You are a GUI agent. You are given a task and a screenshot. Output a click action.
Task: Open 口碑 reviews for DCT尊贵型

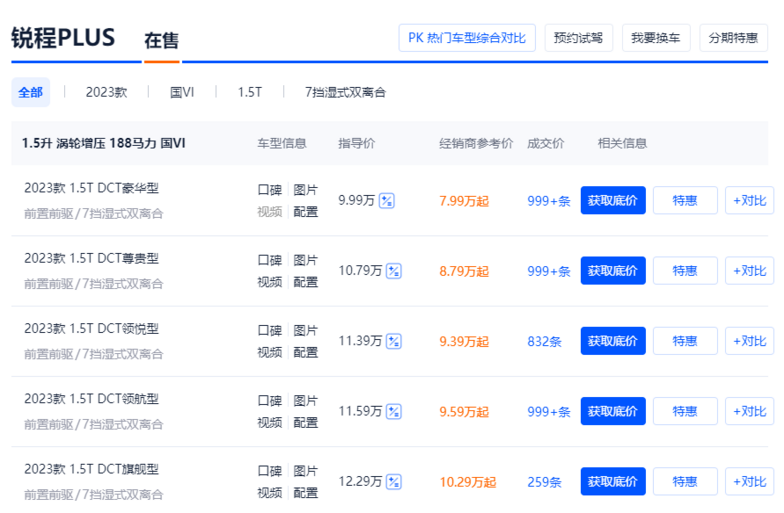pyautogui.click(x=270, y=260)
